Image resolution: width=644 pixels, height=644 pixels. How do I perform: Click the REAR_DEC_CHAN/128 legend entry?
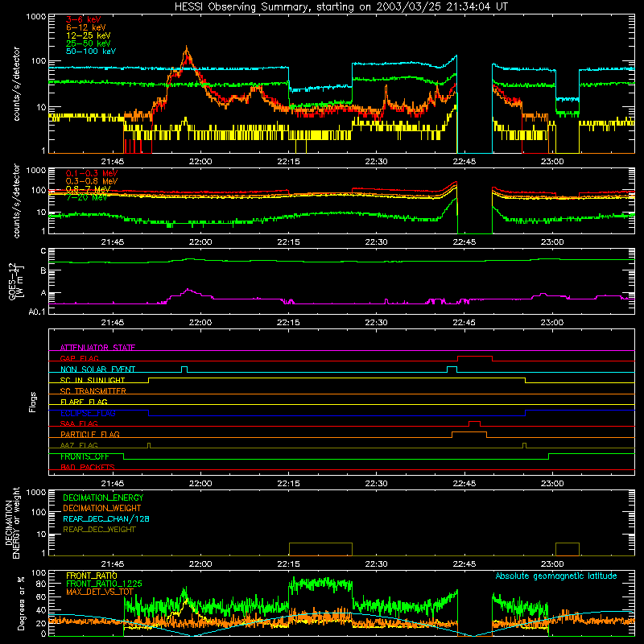pos(106,518)
